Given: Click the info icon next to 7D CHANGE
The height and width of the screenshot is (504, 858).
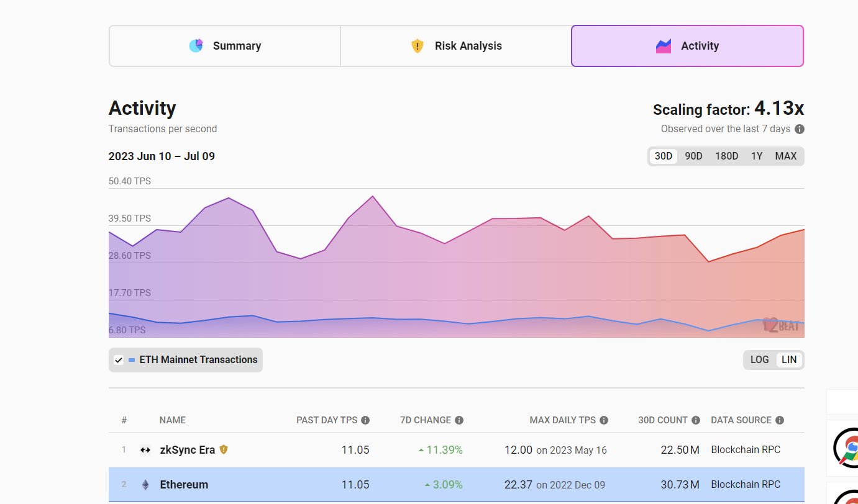Looking at the screenshot, I should [459, 420].
